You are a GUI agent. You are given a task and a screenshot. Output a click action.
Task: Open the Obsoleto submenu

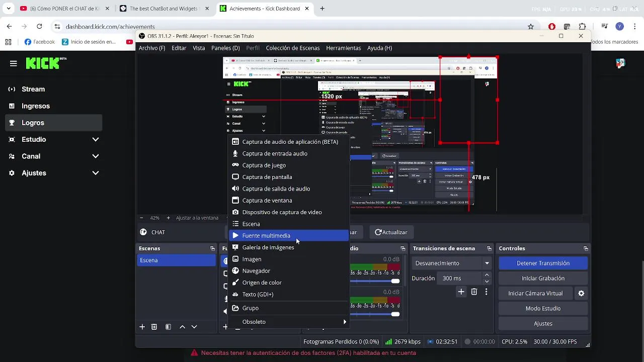tap(289, 322)
